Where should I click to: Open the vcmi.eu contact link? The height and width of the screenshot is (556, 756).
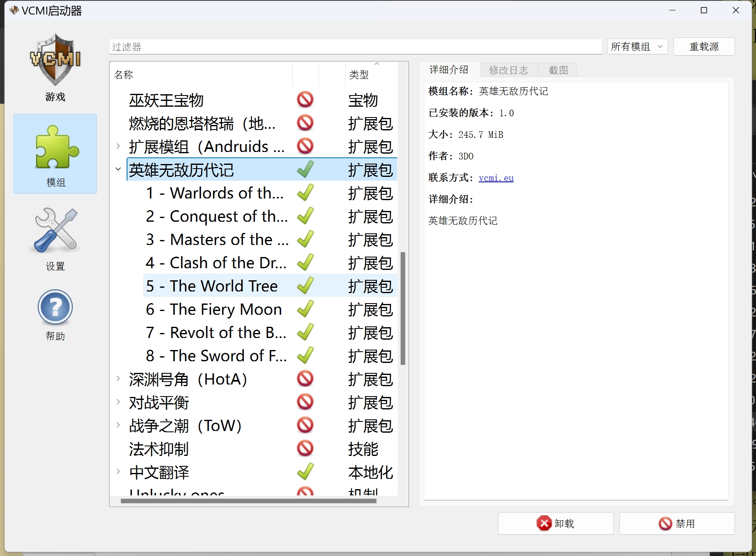[x=496, y=178]
